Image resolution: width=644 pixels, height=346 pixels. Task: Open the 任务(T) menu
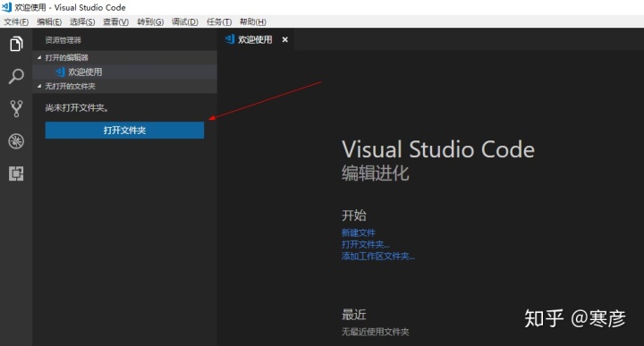[219, 21]
